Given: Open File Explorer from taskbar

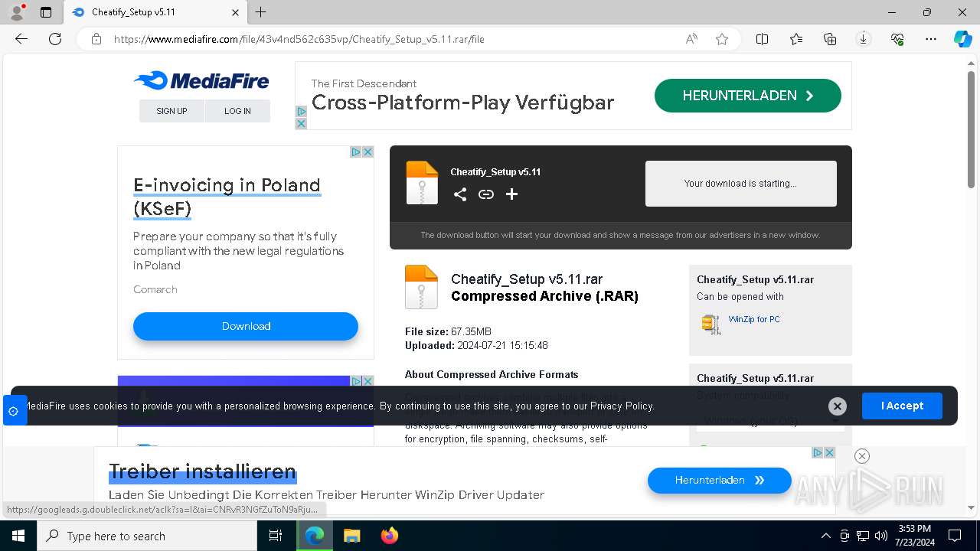Looking at the screenshot, I should coord(351,536).
